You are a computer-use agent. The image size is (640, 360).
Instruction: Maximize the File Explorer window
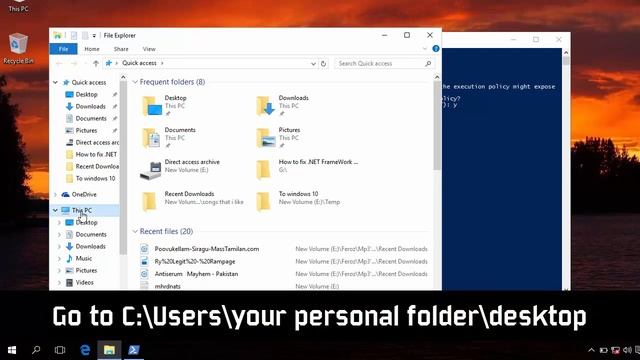tap(407, 36)
